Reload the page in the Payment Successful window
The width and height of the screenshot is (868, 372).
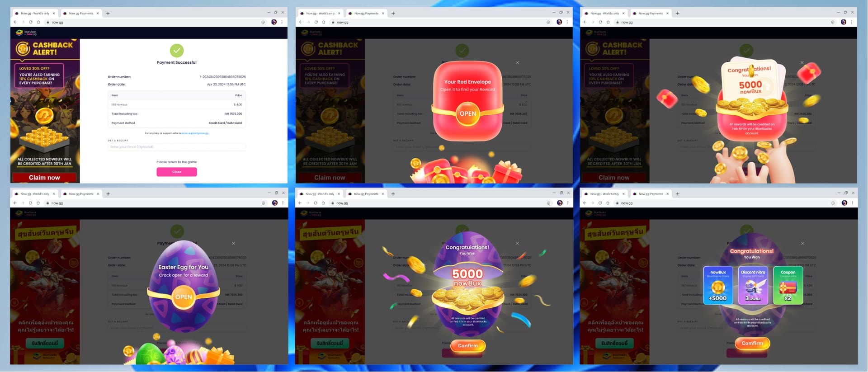point(31,22)
